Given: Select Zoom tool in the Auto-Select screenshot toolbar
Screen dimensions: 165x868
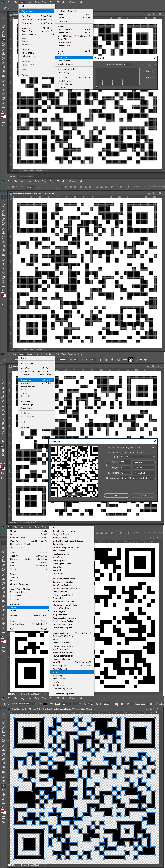Looking at the screenshot, I should pyautogui.click(x=4, y=282).
